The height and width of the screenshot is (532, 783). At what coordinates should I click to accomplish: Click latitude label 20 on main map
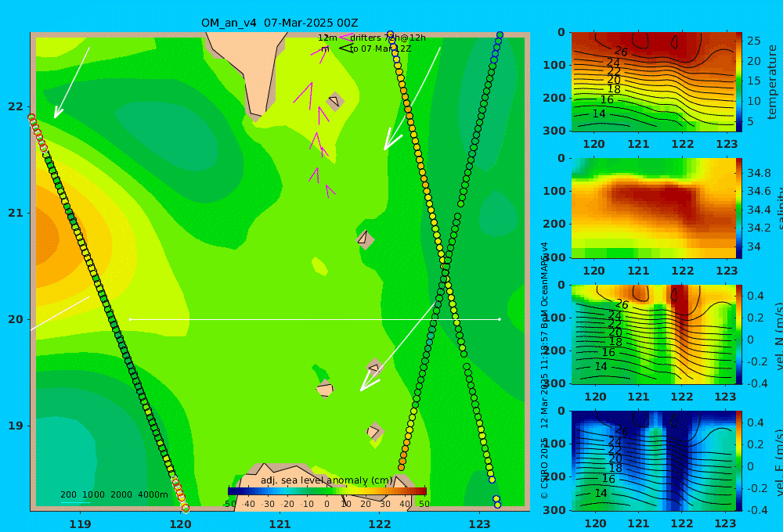[16, 319]
